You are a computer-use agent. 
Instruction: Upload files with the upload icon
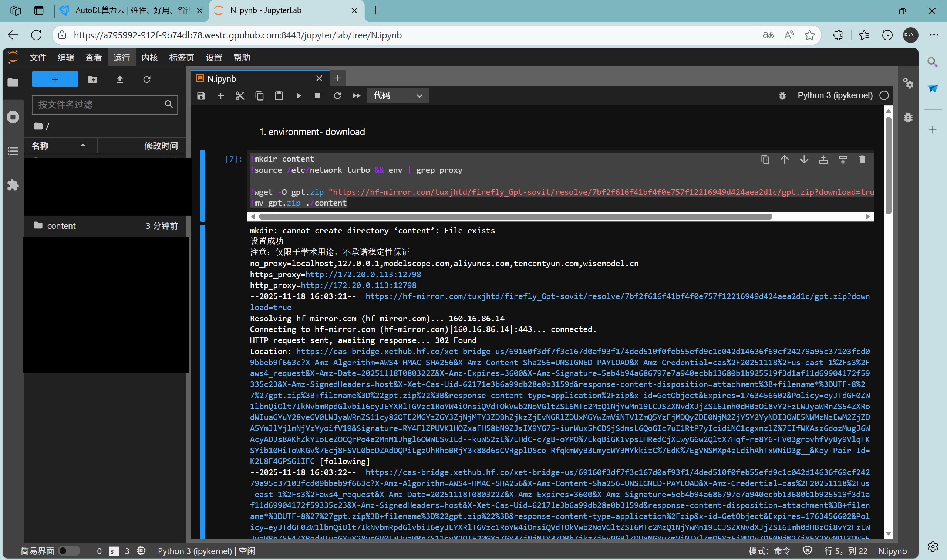(x=120, y=79)
